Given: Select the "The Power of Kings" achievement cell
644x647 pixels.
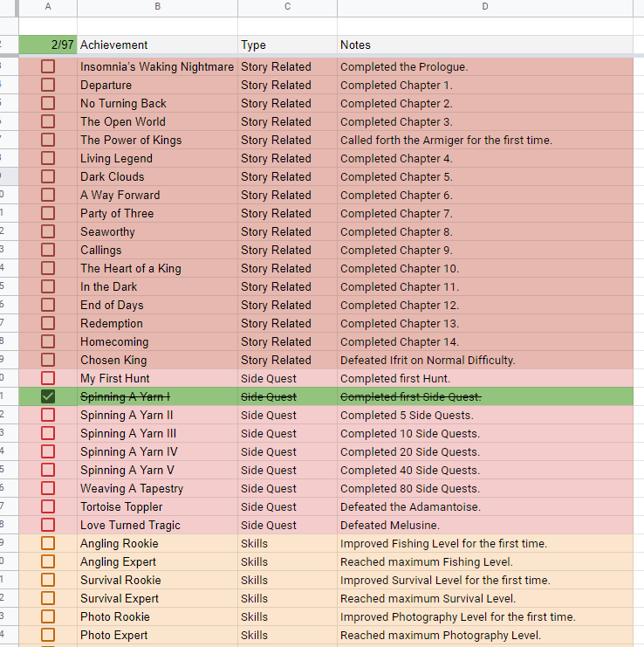Looking at the screenshot, I should (157, 140).
